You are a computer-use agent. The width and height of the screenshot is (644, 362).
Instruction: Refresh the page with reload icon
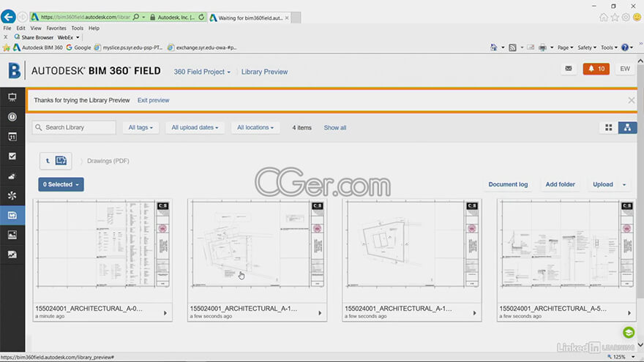click(201, 18)
